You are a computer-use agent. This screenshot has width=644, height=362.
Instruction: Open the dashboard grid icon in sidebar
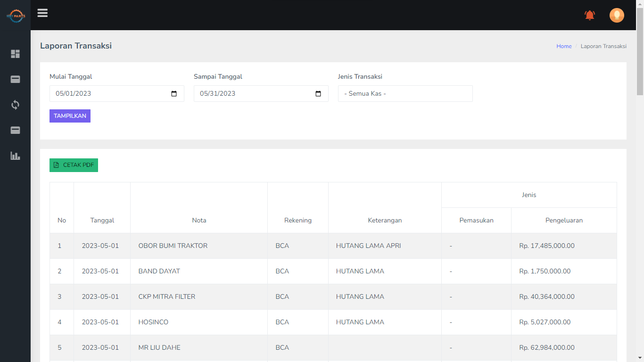[15, 54]
